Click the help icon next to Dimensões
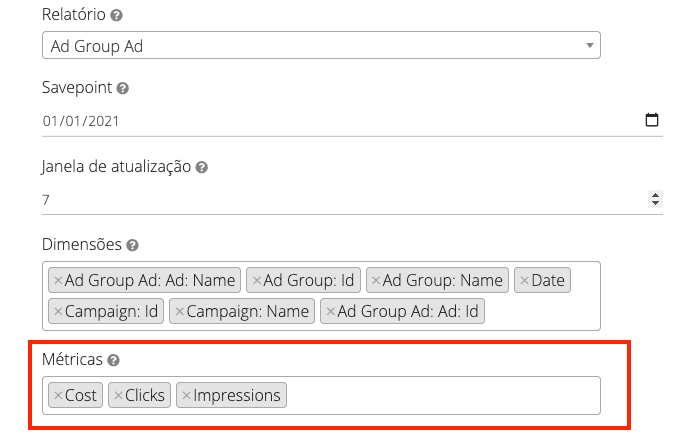700x437 pixels. click(132, 245)
